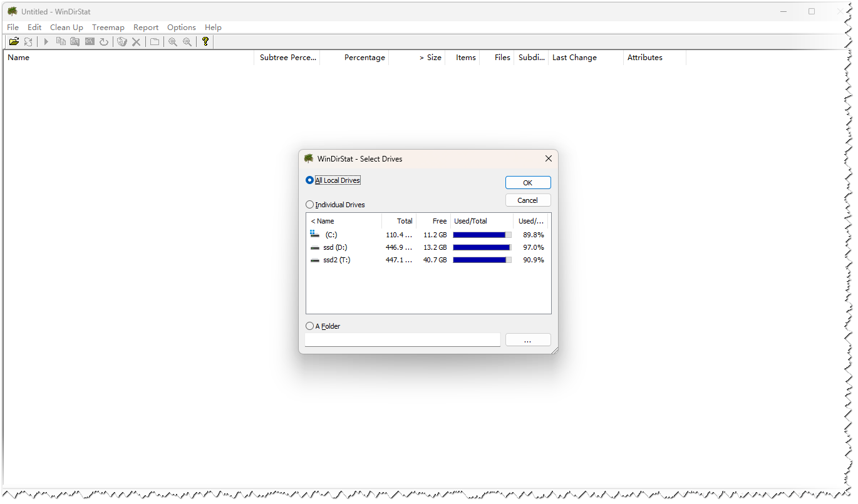
Task: Close the Select Drives dialog
Action: [x=549, y=158]
